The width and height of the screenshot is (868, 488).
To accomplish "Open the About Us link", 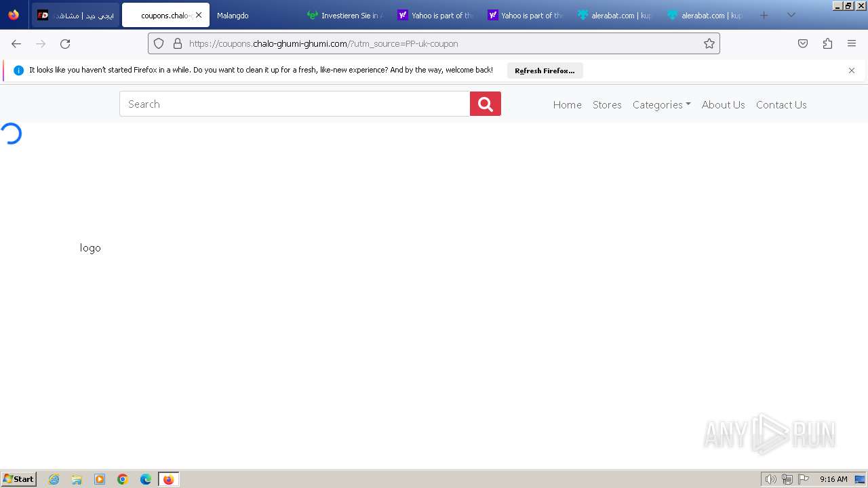I will [723, 104].
